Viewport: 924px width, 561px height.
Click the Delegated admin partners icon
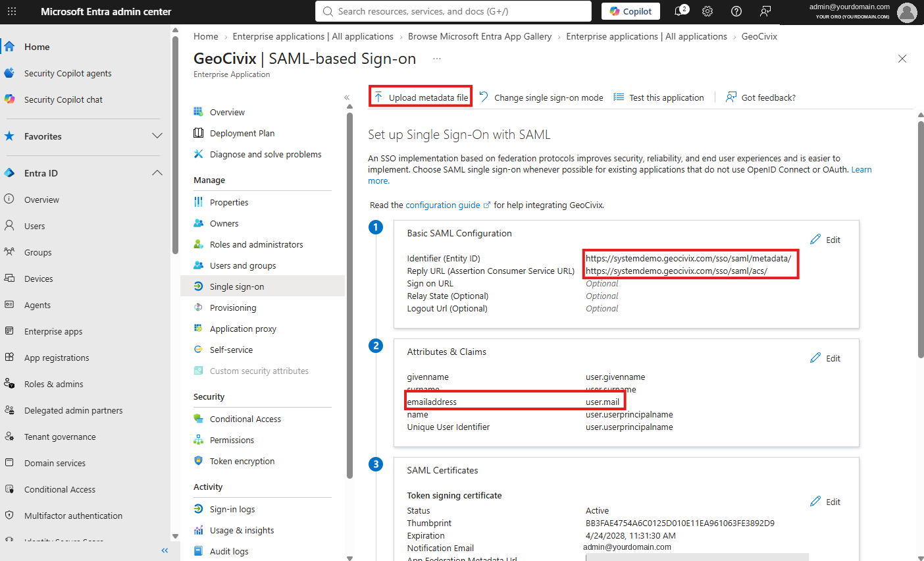point(9,410)
